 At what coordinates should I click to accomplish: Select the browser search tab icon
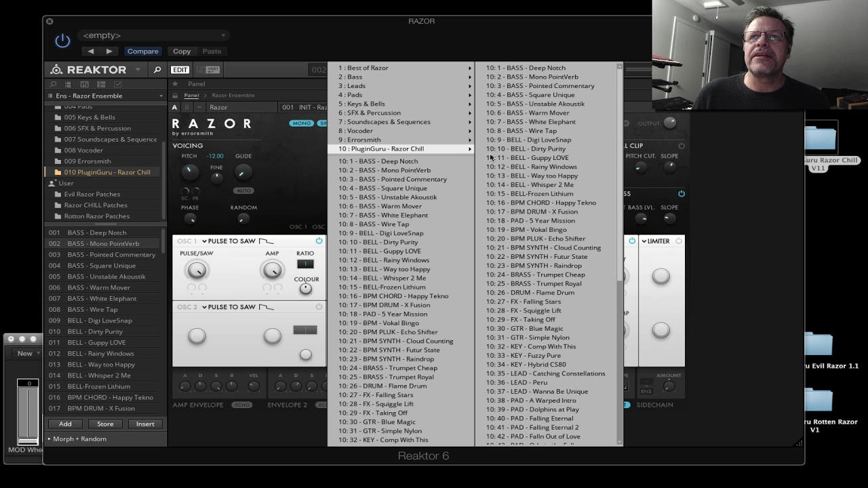pyautogui.click(x=53, y=84)
